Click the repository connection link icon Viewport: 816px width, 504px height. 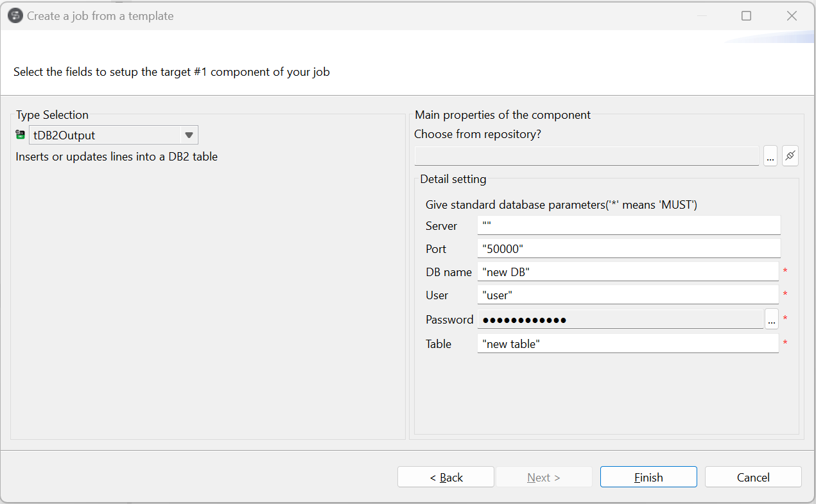[x=790, y=155]
